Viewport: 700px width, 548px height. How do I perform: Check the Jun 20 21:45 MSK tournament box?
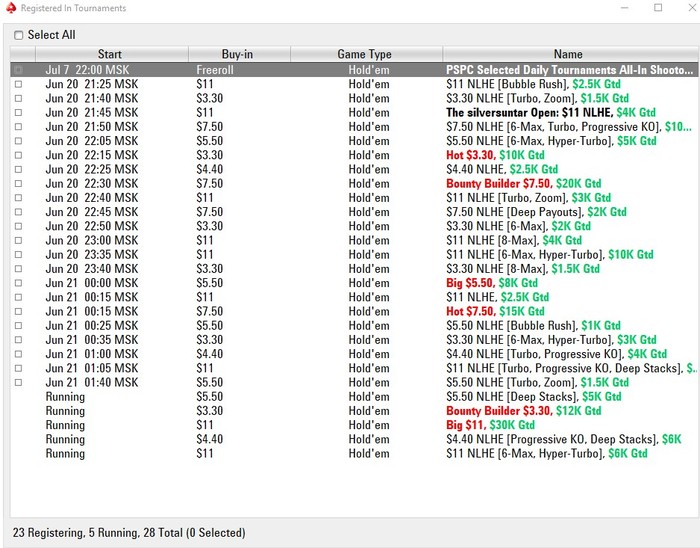(18, 112)
